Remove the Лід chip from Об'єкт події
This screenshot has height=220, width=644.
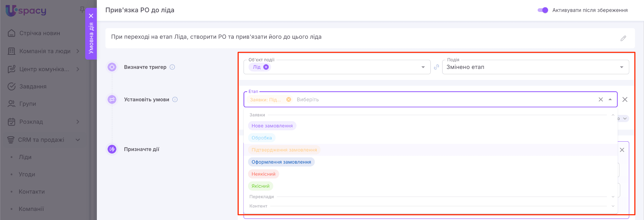266,67
